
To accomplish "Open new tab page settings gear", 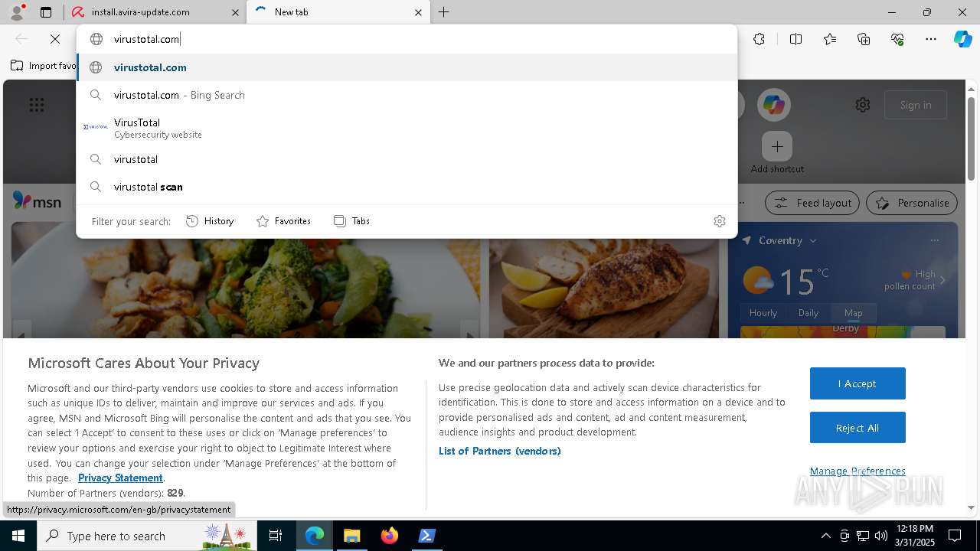I will [x=863, y=105].
